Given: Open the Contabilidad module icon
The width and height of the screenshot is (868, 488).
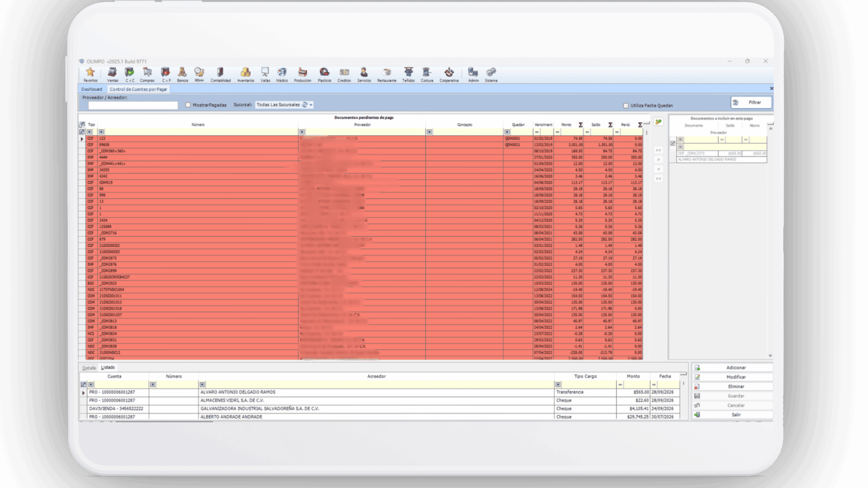Looking at the screenshot, I should point(221,74).
